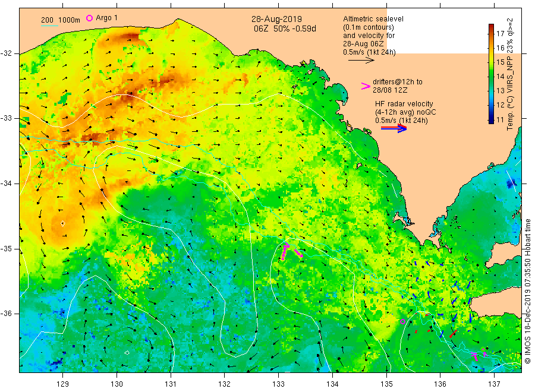Image resolution: width=535 pixels, height=392 pixels.
Task: Click the '129' longitude axis label
Action: pos(63,384)
